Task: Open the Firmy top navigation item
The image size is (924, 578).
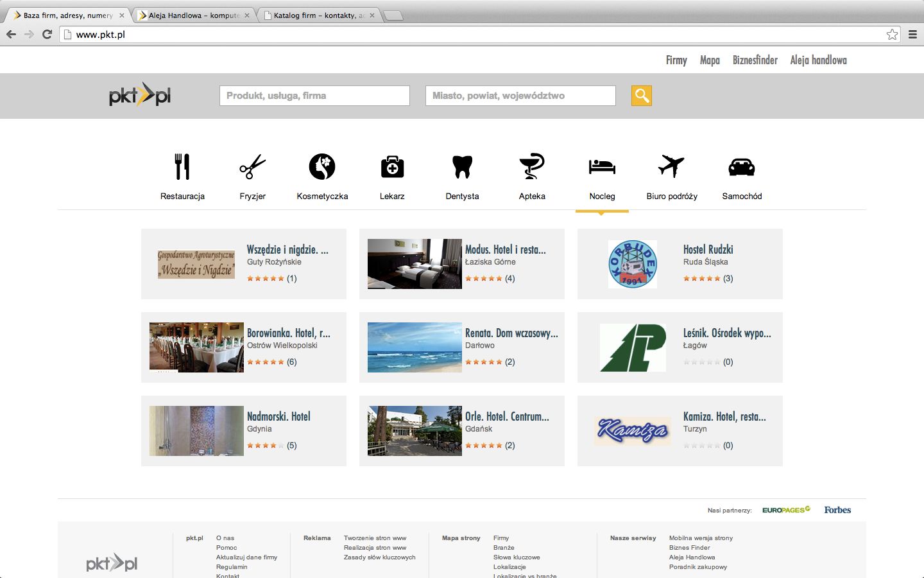Action: pos(676,60)
